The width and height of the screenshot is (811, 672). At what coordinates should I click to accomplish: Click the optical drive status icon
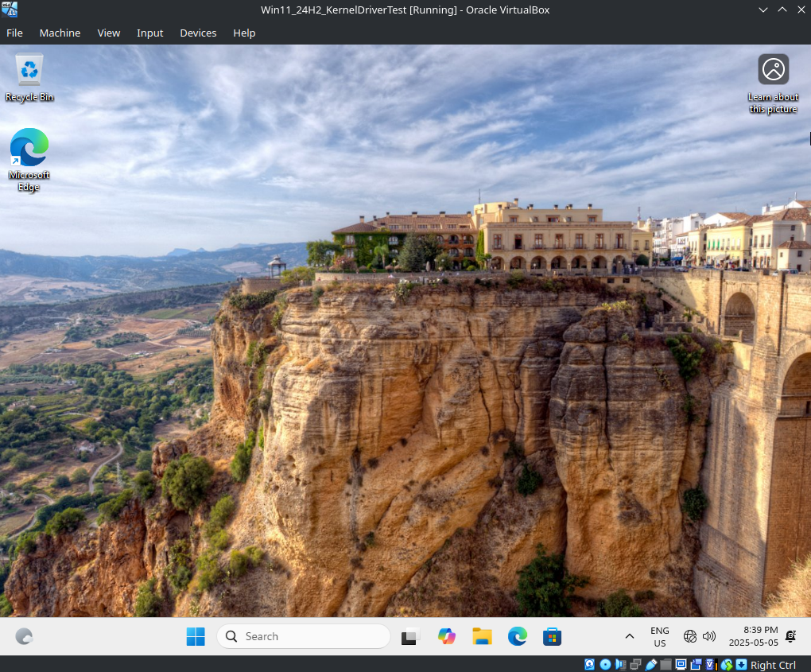[605, 664]
